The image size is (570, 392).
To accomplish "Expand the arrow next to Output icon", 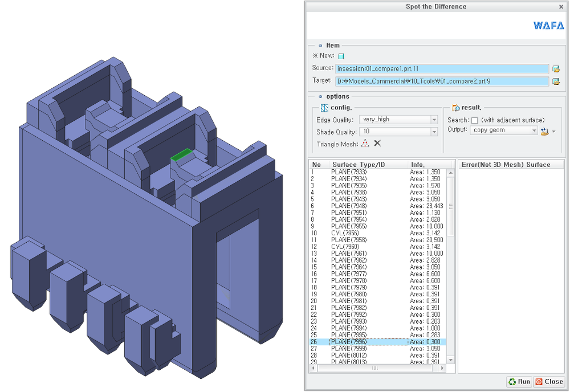I will [553, 132].
